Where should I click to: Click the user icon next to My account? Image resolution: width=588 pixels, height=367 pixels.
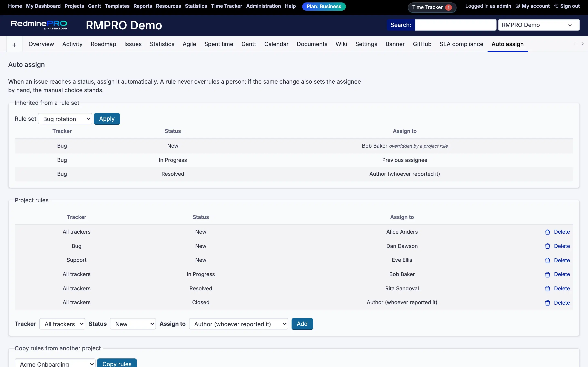pos(518,6)
